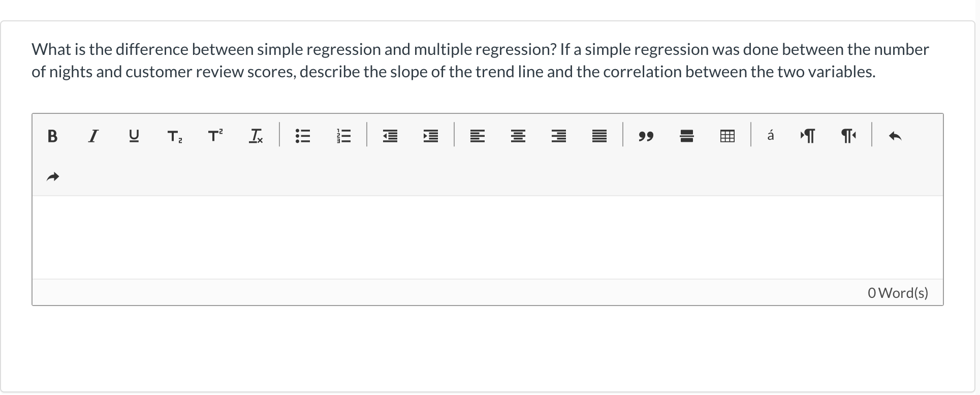This screenshot has height=395, width=980.
Task: Clear text formatting
Action: coord(256,136)
